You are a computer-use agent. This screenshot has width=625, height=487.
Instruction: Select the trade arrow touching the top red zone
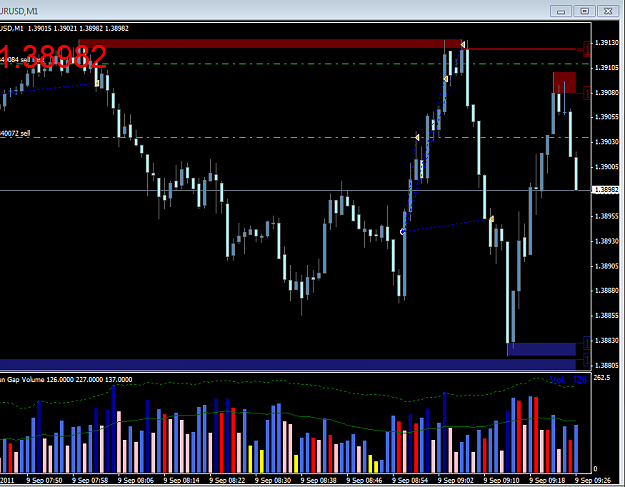click(x=463, y=45)
